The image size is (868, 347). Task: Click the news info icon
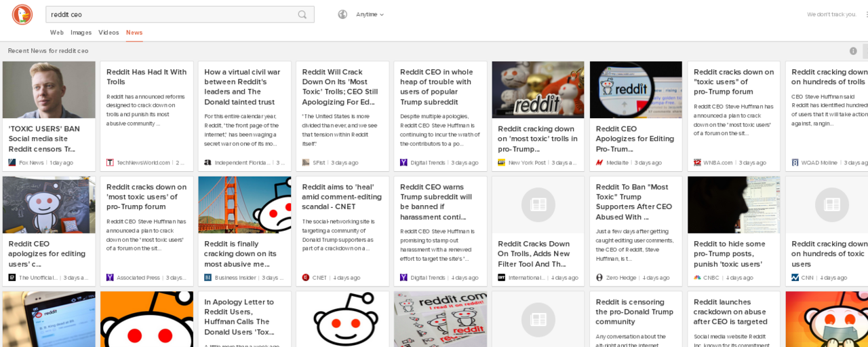pyautogui.click(x=853, y=51)
